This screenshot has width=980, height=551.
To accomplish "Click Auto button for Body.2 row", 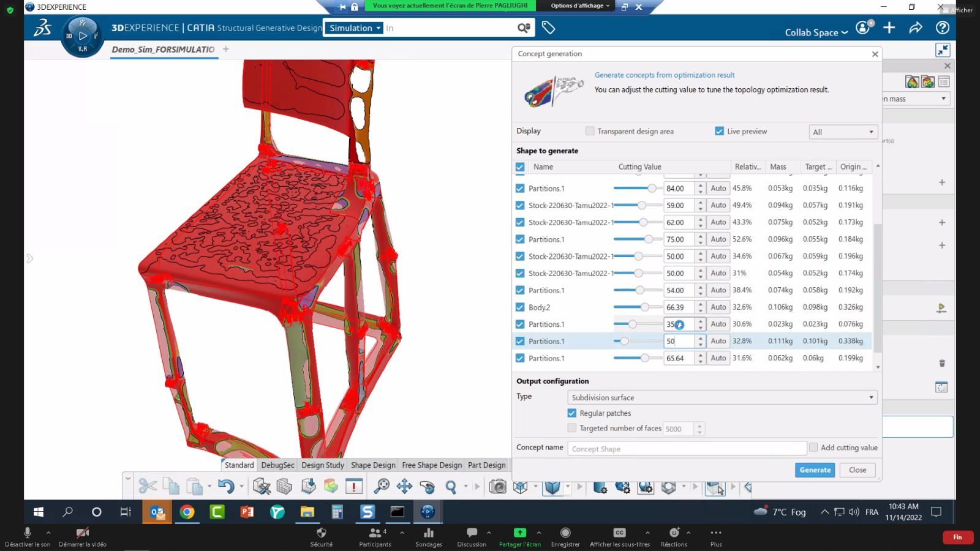I will (x=718, y=307).
